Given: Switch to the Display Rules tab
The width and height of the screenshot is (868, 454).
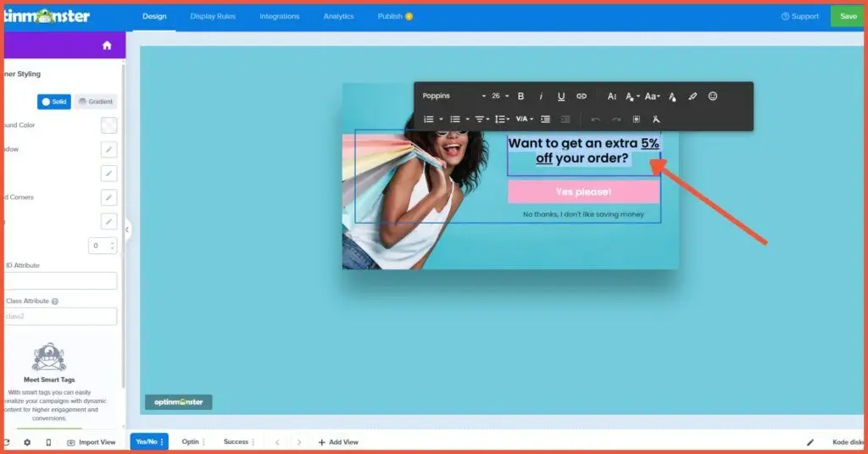Looking at the screenshot, I should pos(213,16).
